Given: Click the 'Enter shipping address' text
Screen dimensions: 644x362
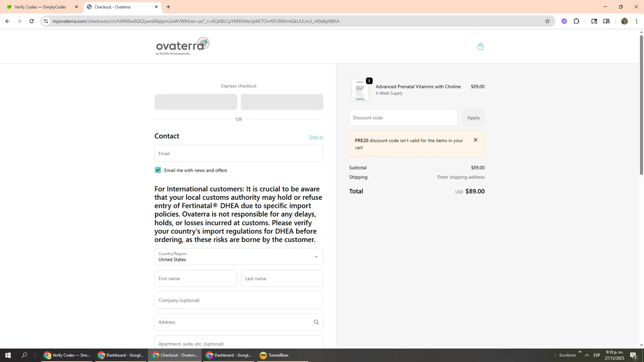Looking at the screenshot, I should click(x=461, y=177).
